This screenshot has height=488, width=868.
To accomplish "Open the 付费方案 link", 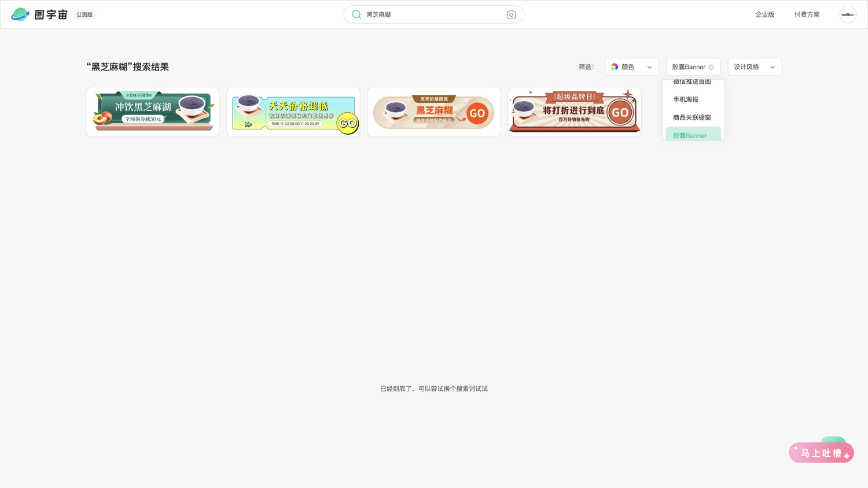I will click(x=807, y=14).
